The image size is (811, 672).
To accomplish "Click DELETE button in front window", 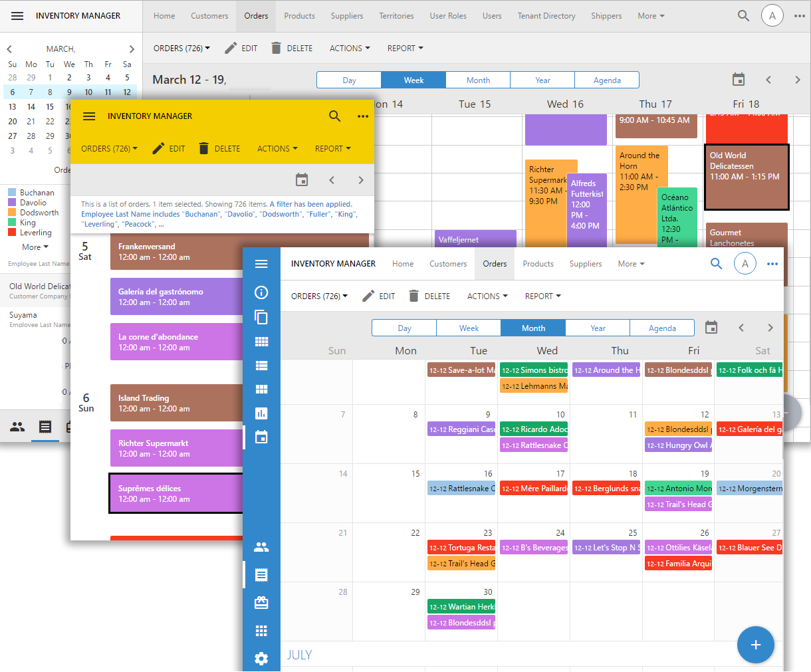I will (x=429, y=296).
